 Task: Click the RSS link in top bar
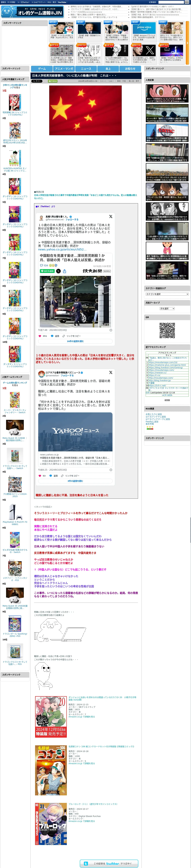point(49,2)
